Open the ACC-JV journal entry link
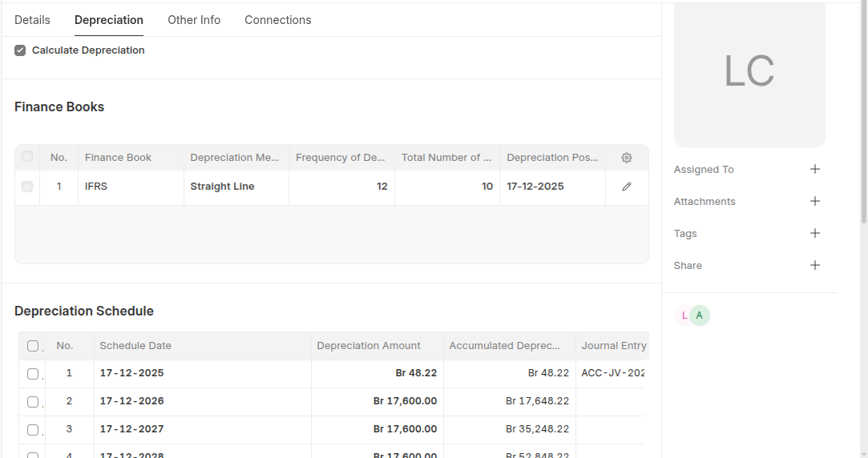The width and height of the screenshot is (868, 458). 613,373
